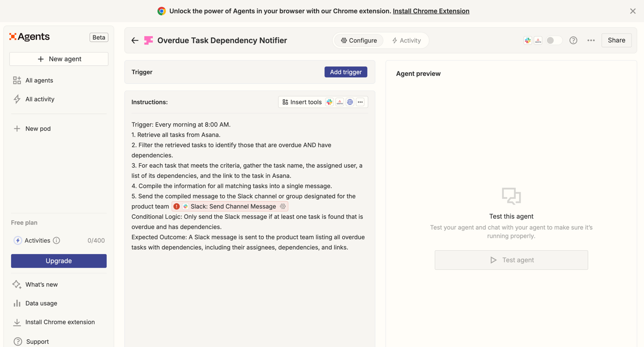Click the pink agent avatar icon

click(148, 40)
